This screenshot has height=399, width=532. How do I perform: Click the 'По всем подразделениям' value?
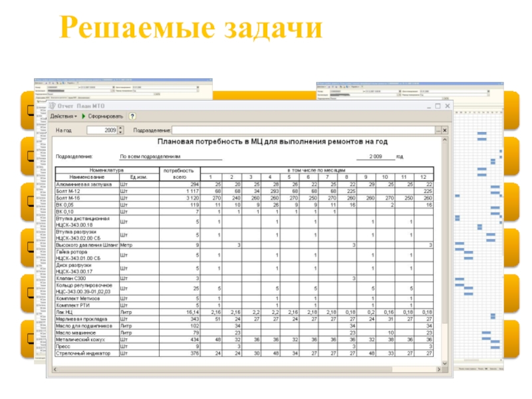(x=150, y=156)
